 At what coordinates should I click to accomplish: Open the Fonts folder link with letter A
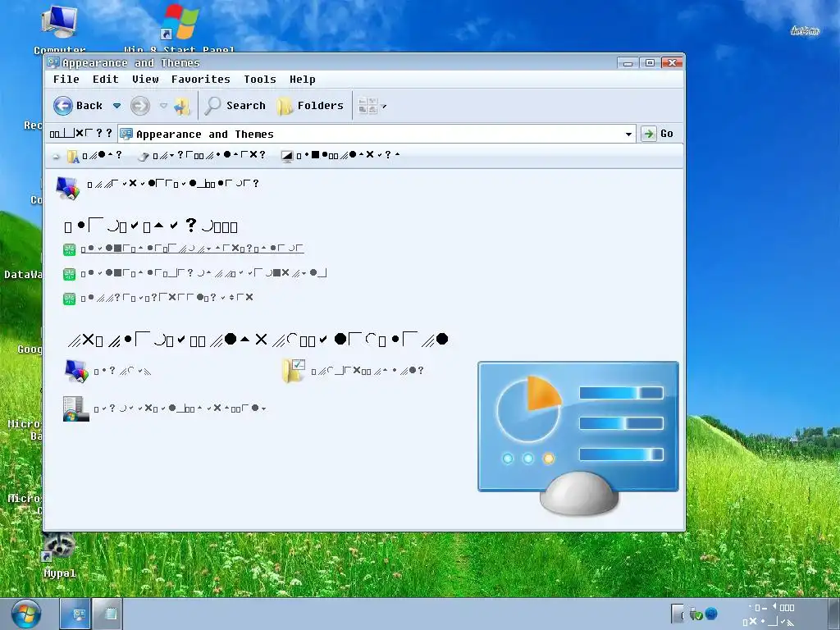click(x=73, y=156)
